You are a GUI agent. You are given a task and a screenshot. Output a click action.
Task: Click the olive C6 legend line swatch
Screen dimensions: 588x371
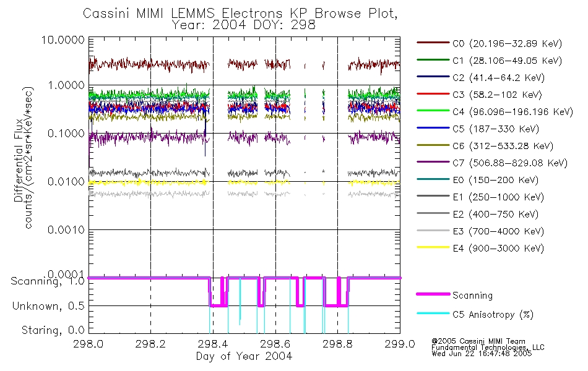(433, 145)
